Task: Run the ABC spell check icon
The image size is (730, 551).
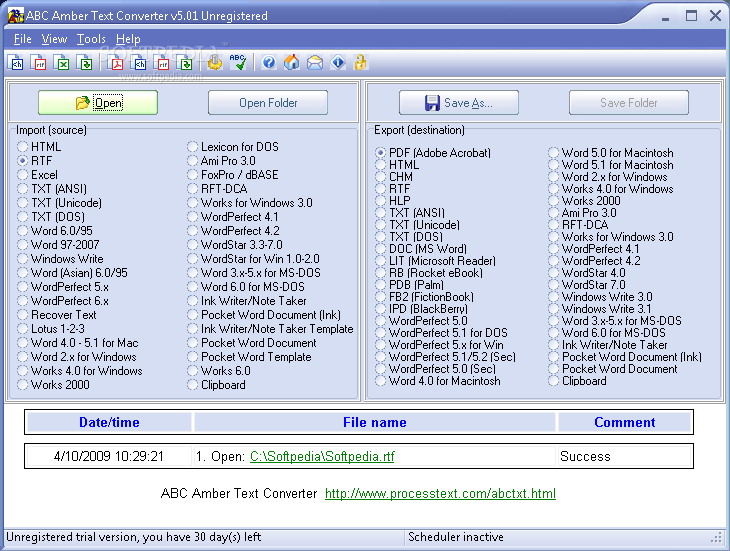Action: (237, 62)
